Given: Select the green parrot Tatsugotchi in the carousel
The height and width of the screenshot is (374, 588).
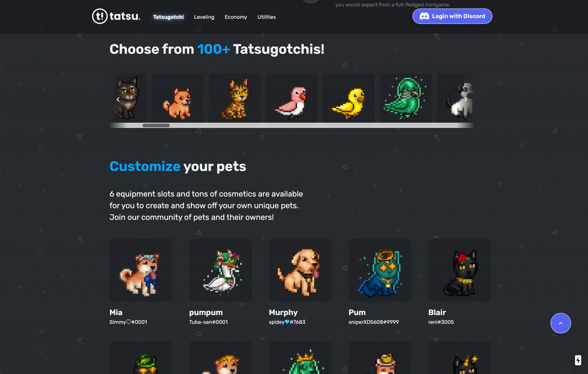Looking at the screenshot, I should pos(405,98).
